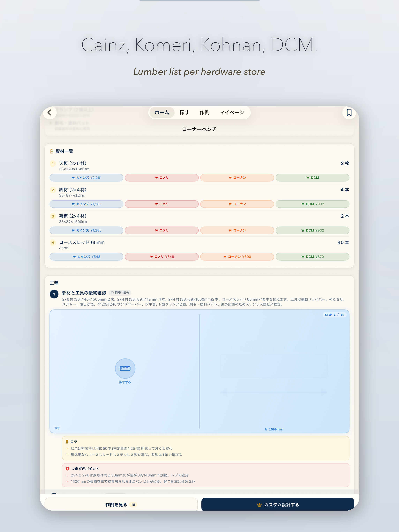Click the clock icon by 目安 15分

pos(112,293)
